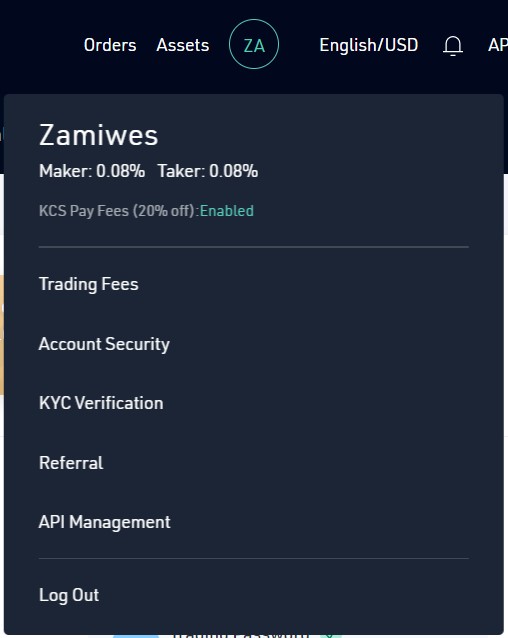
Task: Open API Management option
Action: click(105, 522)
